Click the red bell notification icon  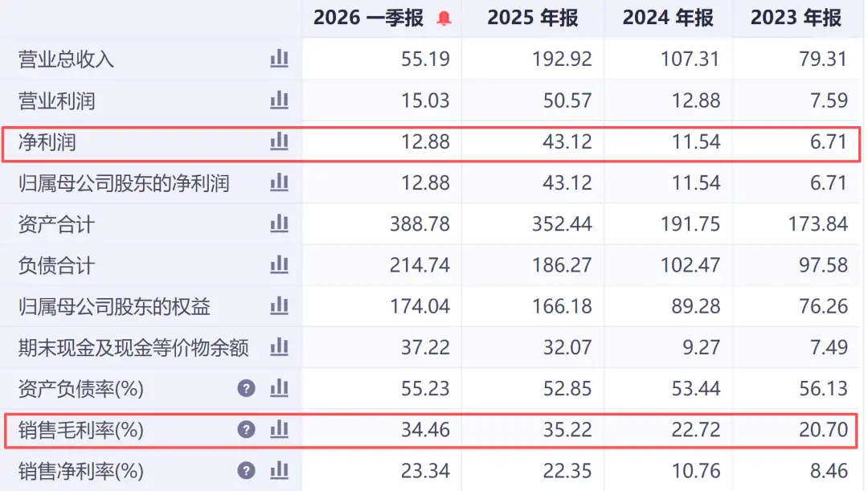coord(444,18)
